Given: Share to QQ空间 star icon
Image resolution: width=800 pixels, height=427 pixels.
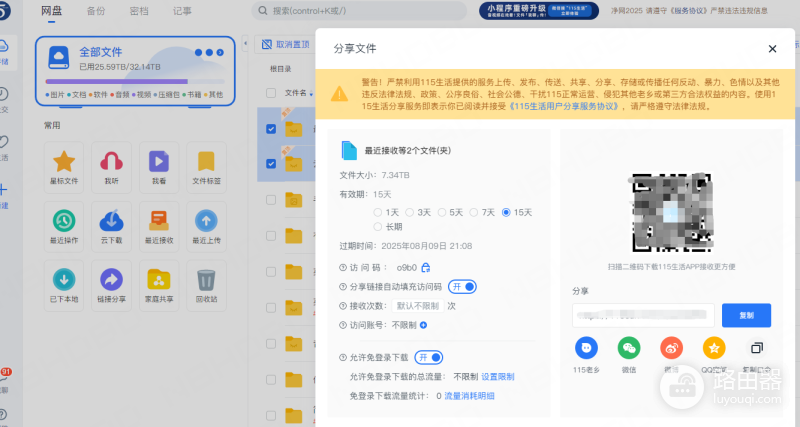Looking at the screenshot, I should [714, 348].
